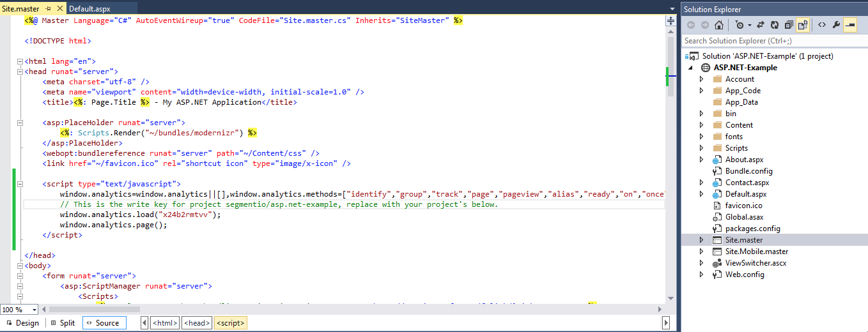Toggle the Show All Files button
The height and width of the screenshot is (332, 868).
point(802,25)
